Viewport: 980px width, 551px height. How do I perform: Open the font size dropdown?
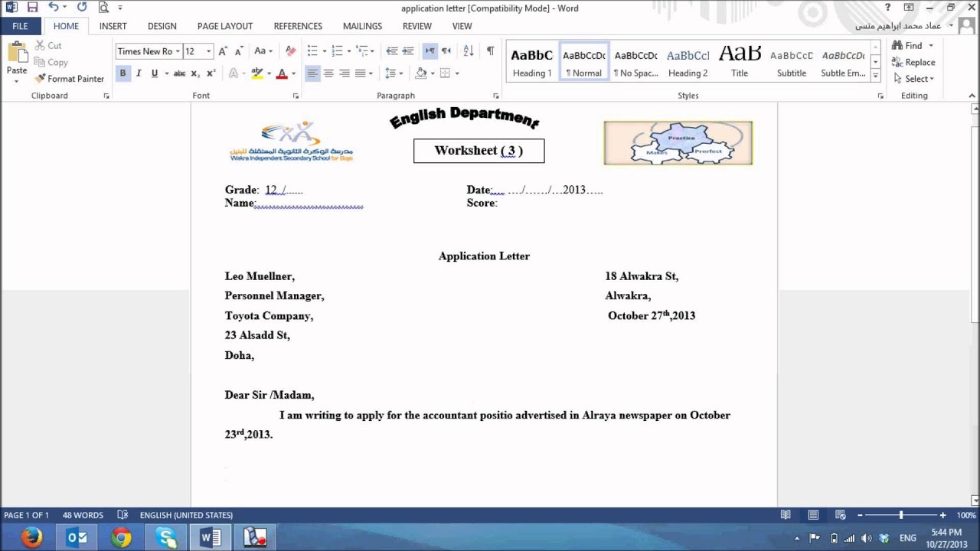tap(210, 51)
